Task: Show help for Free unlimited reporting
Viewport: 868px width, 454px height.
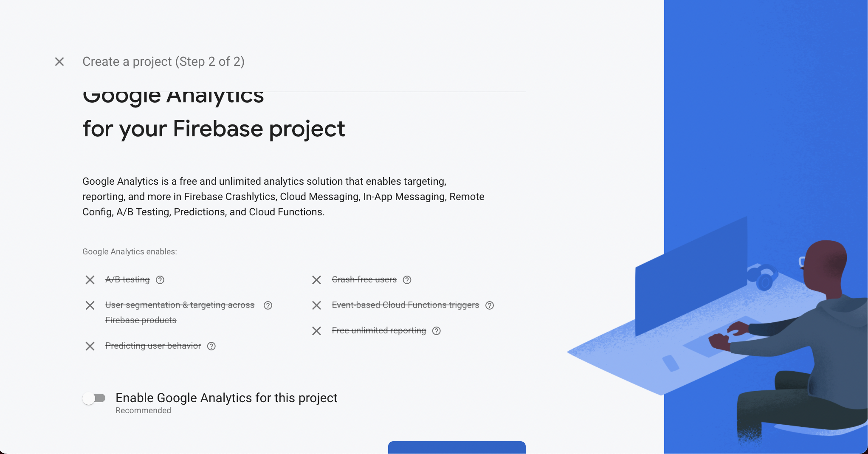Action: click(437, 331)
